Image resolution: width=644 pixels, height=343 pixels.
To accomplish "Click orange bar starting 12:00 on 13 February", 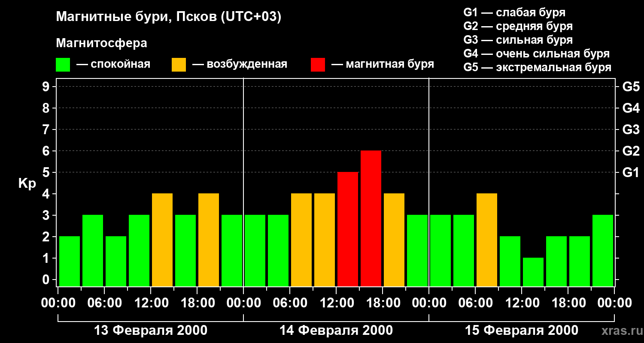I will [x=162, y=240].
